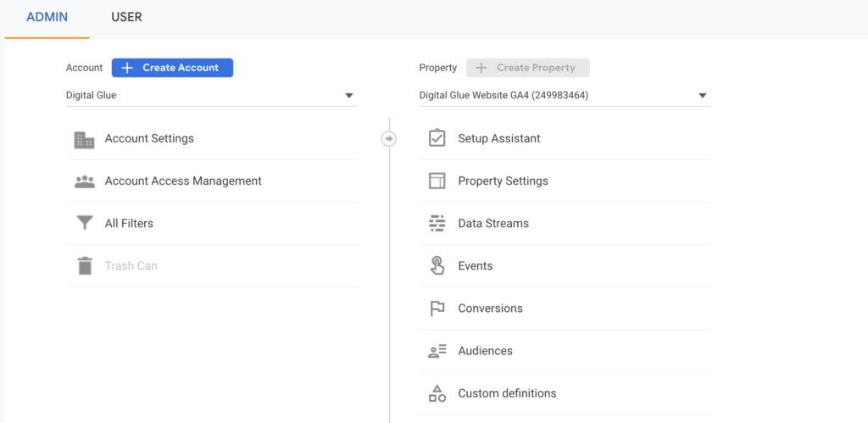Open the Digital Glue Website GA4 property dropdown
The image size is (868, 423).
click(564, 96)
